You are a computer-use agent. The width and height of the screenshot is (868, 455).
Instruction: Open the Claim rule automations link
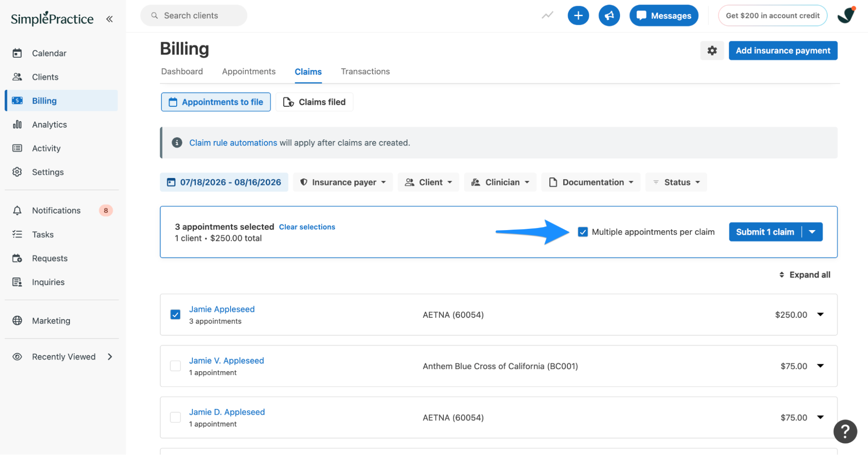click(233, 143)
